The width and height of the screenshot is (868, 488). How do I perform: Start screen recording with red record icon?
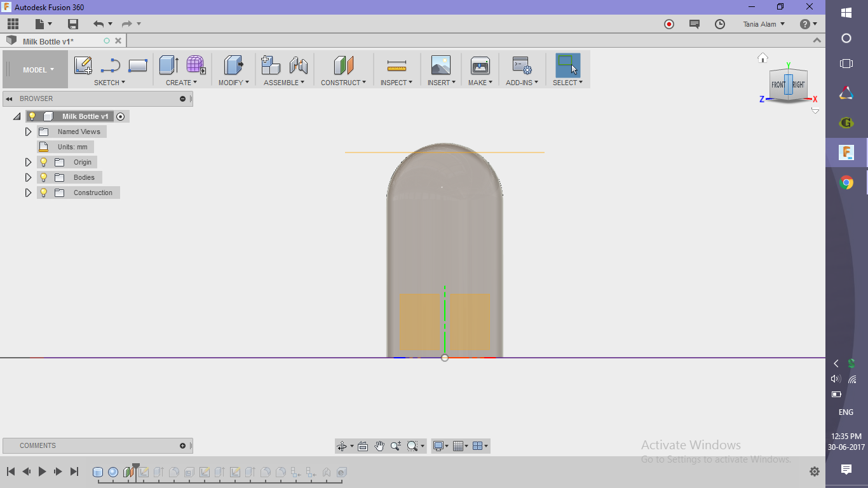tap(669, 24)
